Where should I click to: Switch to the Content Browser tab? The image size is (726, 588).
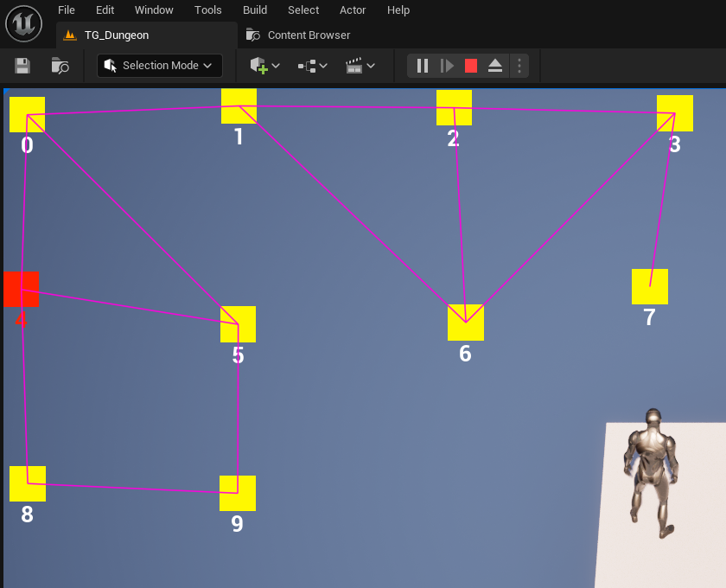[299, 35]
